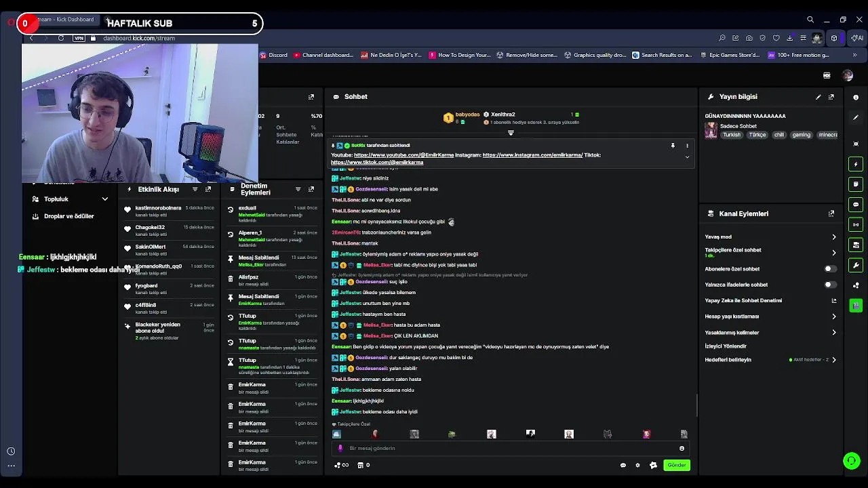
Task: Click the badge icon next to Gönder
Action: (653, 465)
